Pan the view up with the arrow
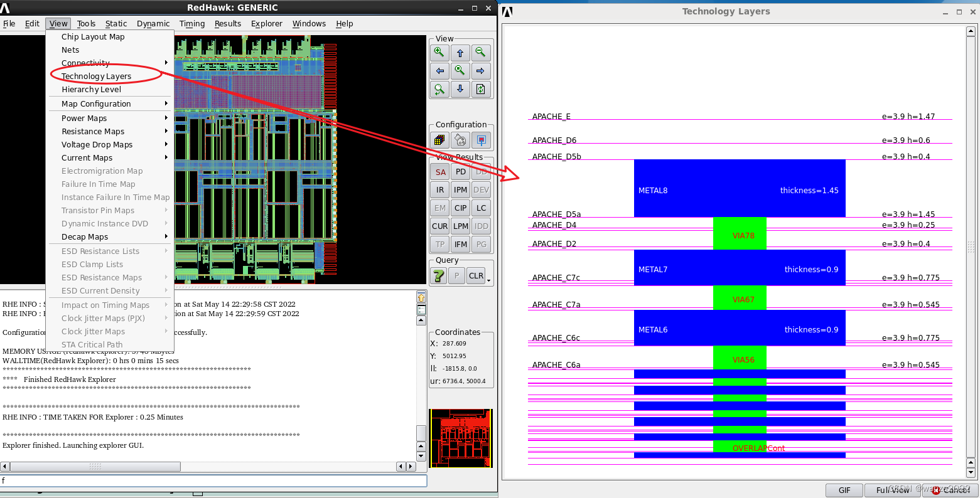 (460, 53)
